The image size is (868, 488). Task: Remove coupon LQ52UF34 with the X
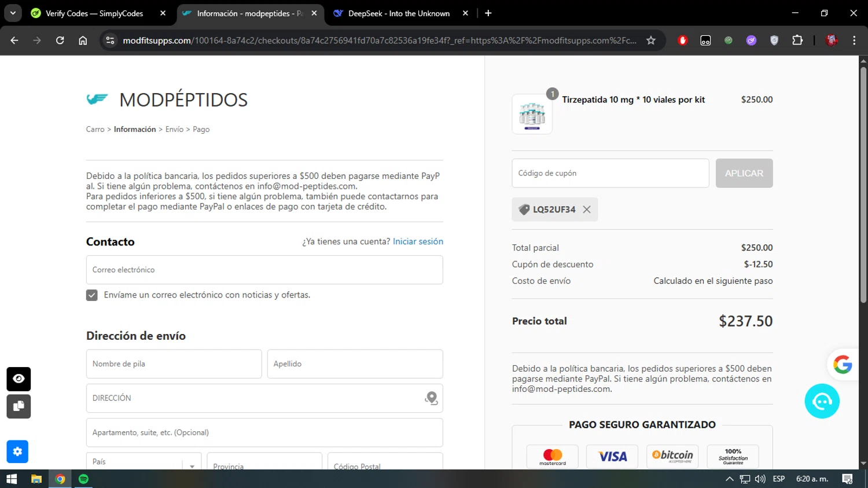(x=587, y=210)
